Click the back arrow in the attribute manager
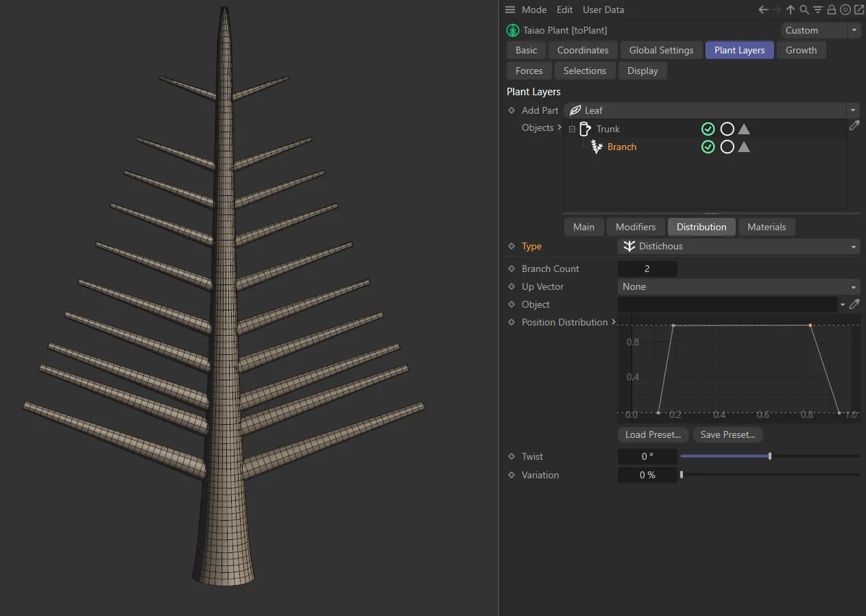This screenshot has height=616, width=866. click(x=763, y=10)
